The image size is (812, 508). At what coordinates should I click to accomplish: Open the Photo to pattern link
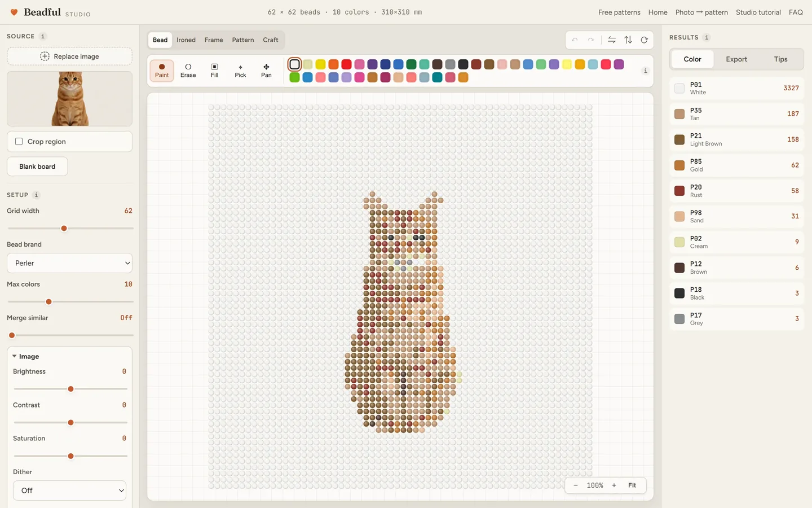[701, 12]
